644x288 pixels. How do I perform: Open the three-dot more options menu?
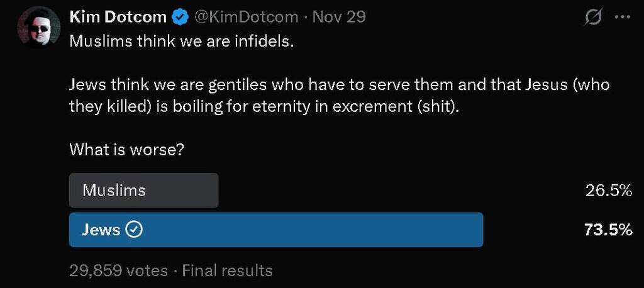tap(621, 18)
